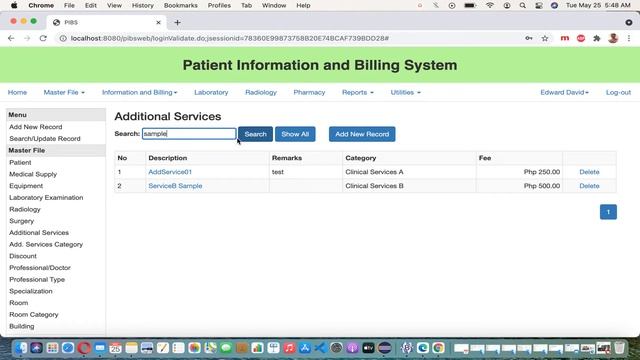640x360 pixels.
Task: Open Laboratory Examination in the sidebar
Action: [x=46, y=198]
